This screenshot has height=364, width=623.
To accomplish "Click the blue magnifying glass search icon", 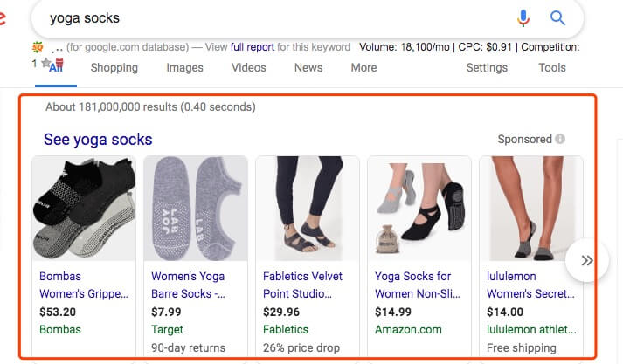I will tap(557, 17).
